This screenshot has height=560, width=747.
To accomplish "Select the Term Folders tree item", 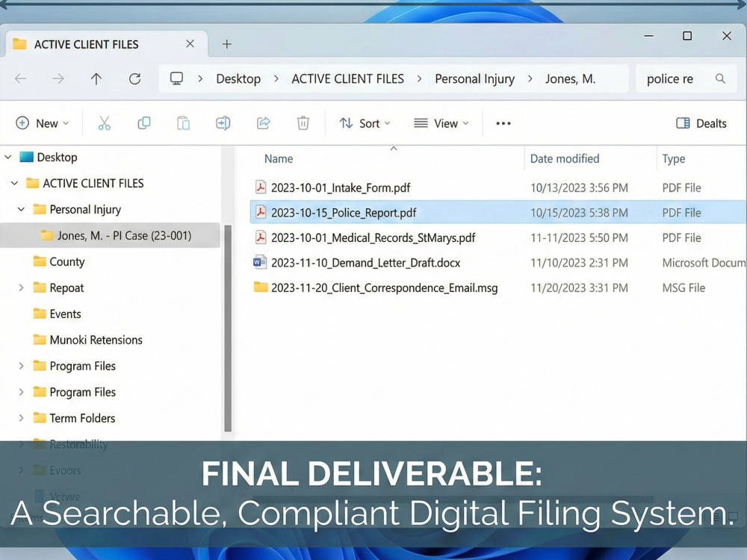I will pos(82,418).
